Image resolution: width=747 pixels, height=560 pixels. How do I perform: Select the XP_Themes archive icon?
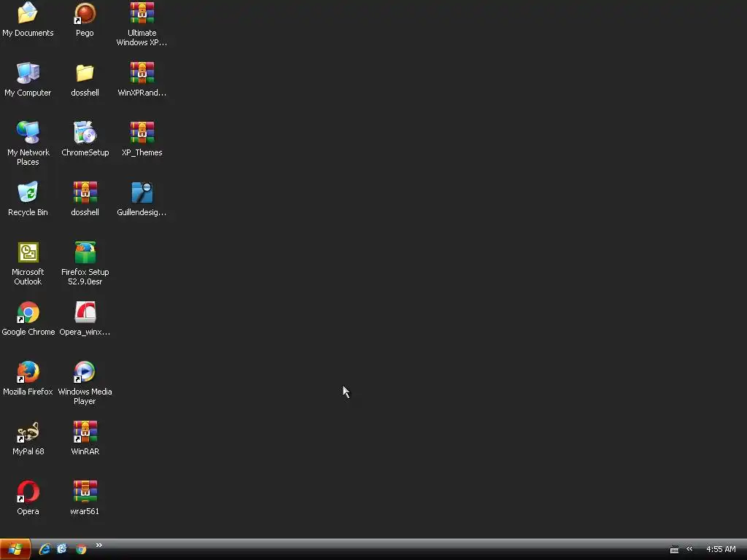click(x=142, y=133)
